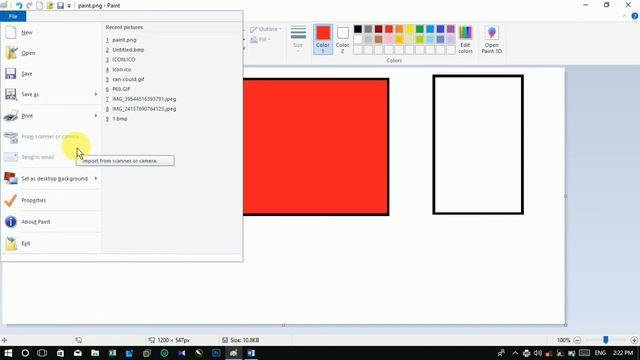This screenshot has width=640, height=360.
Task: Click the clock showing 2:22 PM
Action: pyautogui.click(x=623, y=353)
